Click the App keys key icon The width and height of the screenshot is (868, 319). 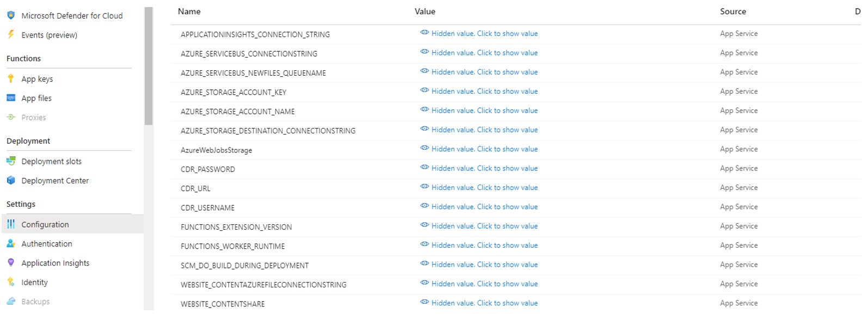[11, 79]
